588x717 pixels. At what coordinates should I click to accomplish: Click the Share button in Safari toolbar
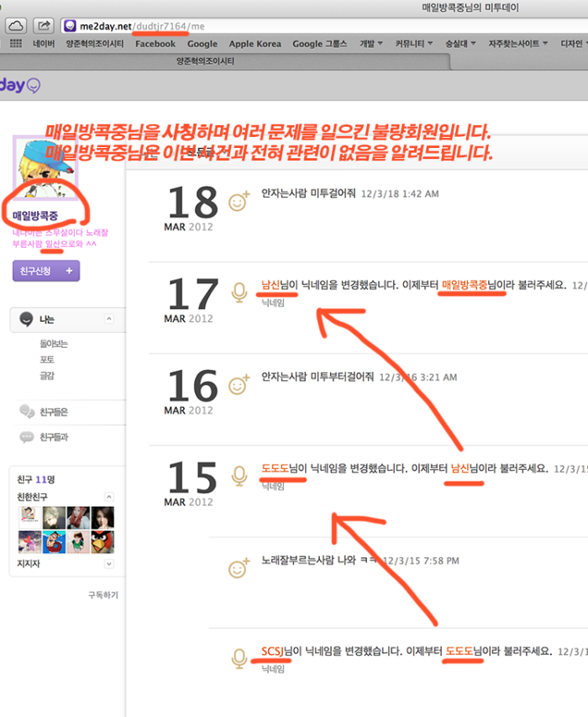click(x=45, y=26)
